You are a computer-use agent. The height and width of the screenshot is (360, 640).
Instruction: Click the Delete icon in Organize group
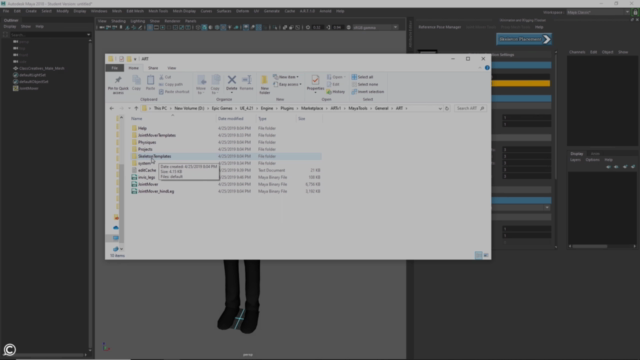click(x=231, y=80)
